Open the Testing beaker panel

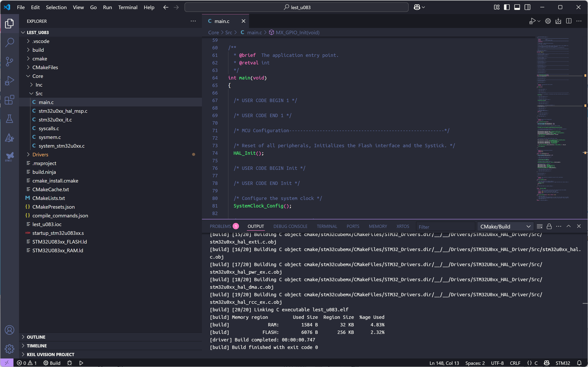10,119
